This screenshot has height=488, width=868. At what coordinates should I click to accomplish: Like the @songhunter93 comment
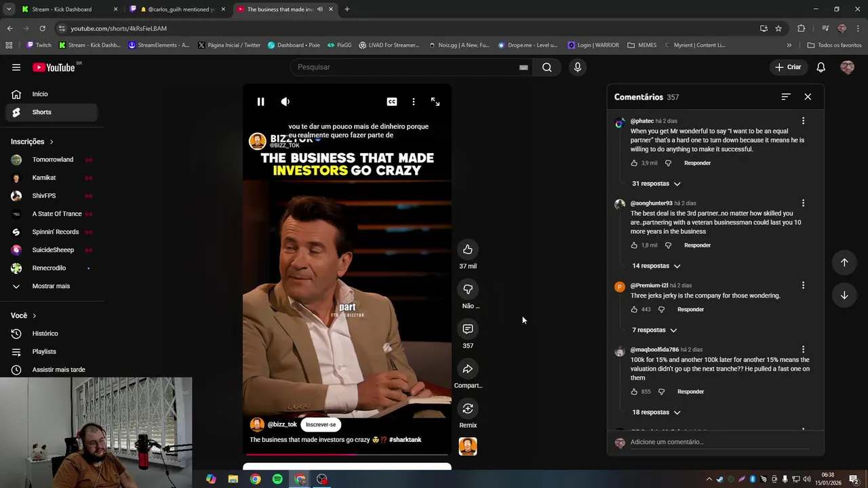pyautogui.click(x=635, y=245)
